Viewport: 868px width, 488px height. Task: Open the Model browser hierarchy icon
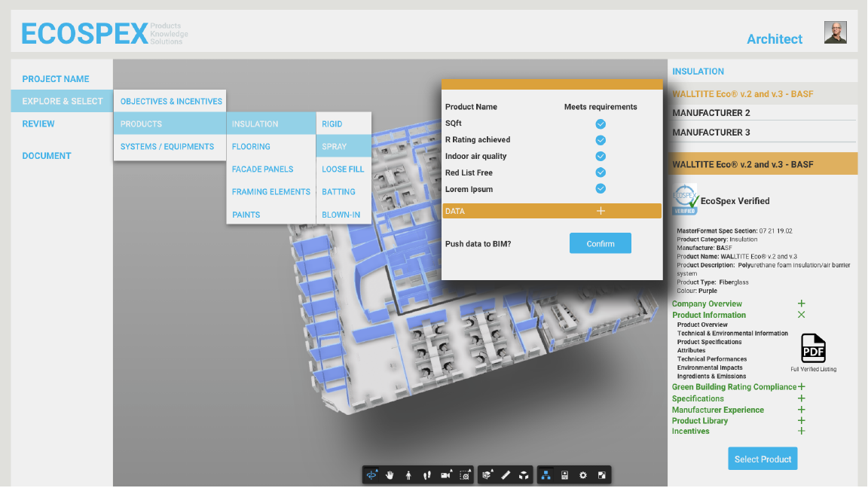[x=546, y=474]
